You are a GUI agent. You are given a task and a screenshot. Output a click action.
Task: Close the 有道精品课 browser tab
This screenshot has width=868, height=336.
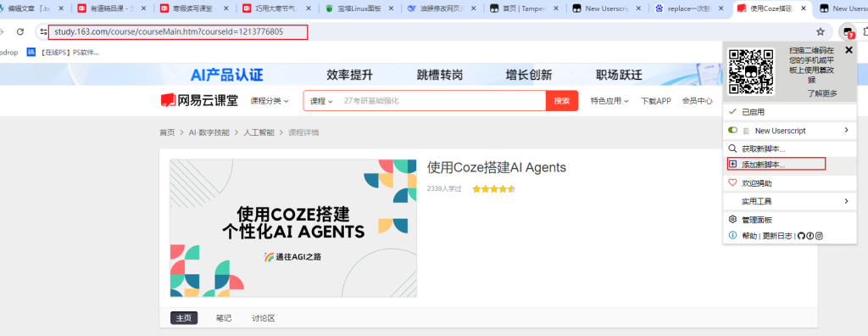point(142,8)
